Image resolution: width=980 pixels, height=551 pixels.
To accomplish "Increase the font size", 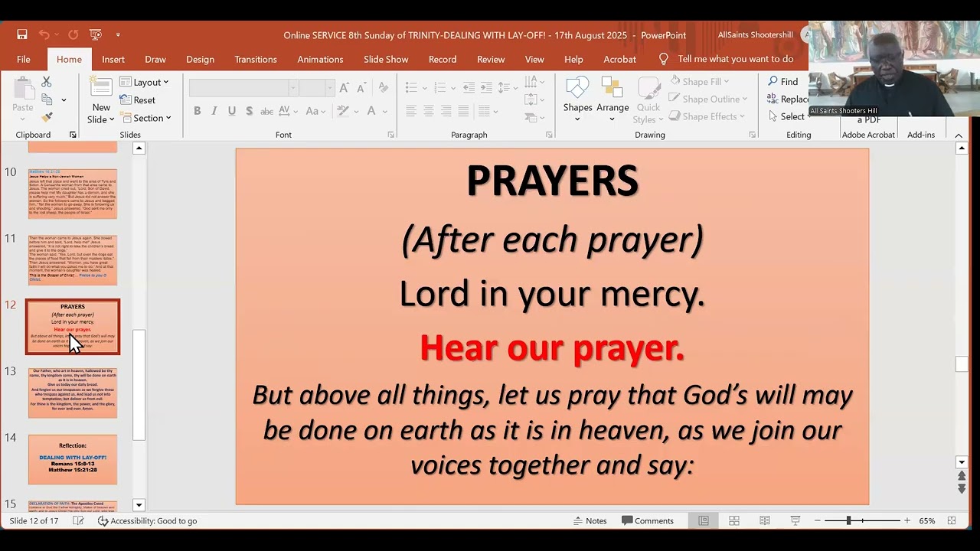I will pos(345,88).
